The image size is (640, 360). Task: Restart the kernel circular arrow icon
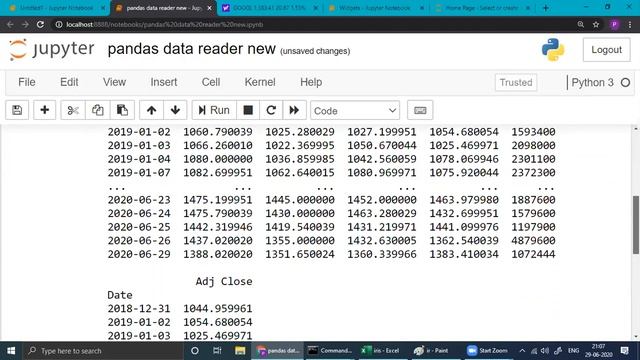[271, 110]
